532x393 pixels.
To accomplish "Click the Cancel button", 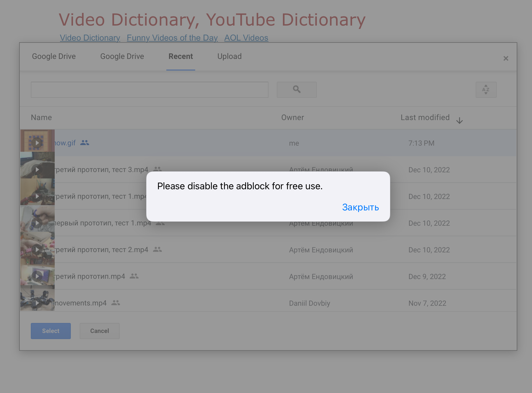I will [99, 331].
